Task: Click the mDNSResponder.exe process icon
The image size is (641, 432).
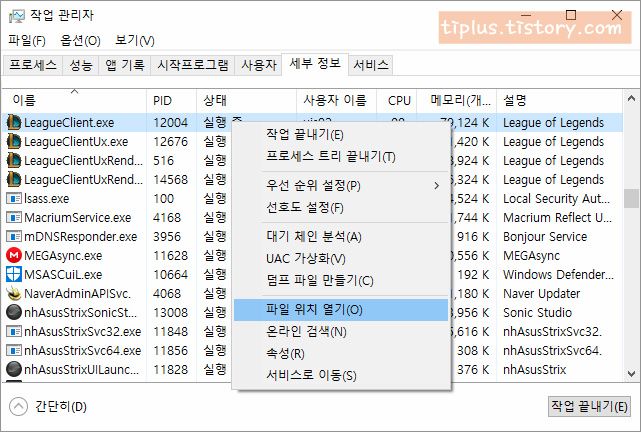Action: coord(14,236)
